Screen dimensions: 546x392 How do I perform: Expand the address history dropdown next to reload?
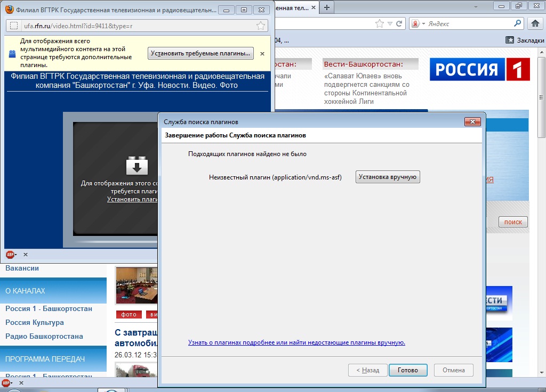(x=390, y=23)
